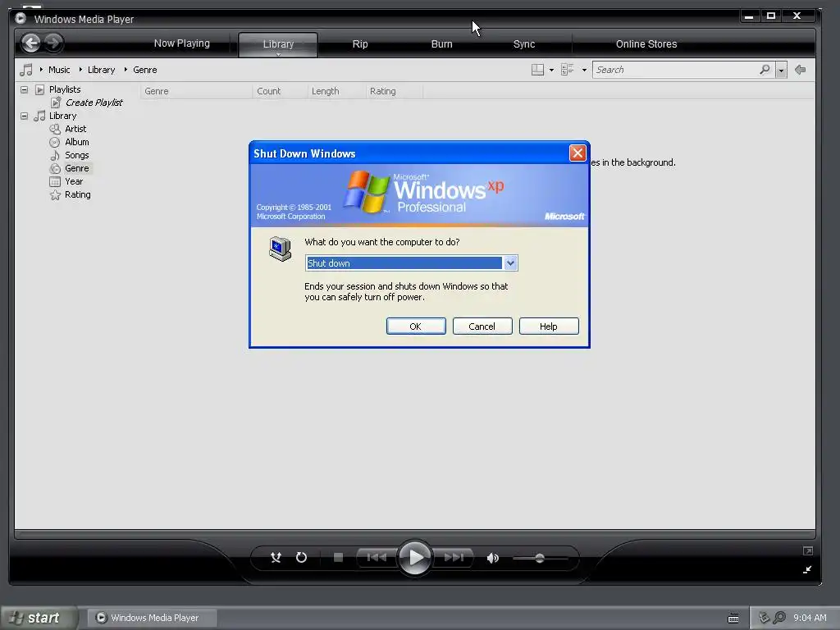Screen dimensions: 840x630
Task: Select the Genre icon in Library
Action: click(x=55, y=168)
